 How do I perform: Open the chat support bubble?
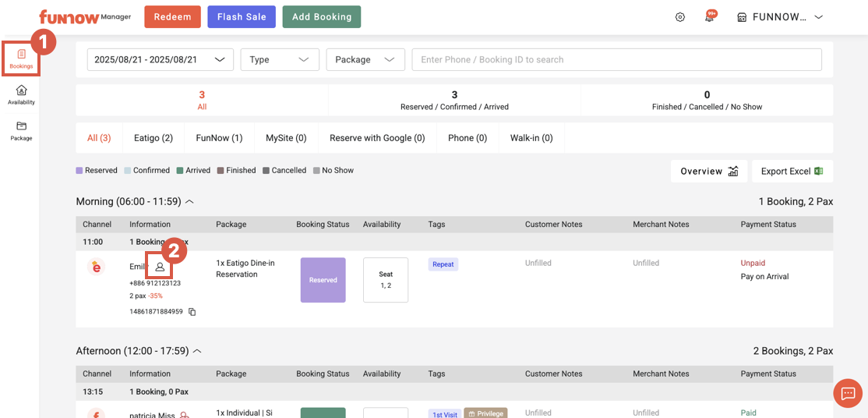click(x=848, y=393)
